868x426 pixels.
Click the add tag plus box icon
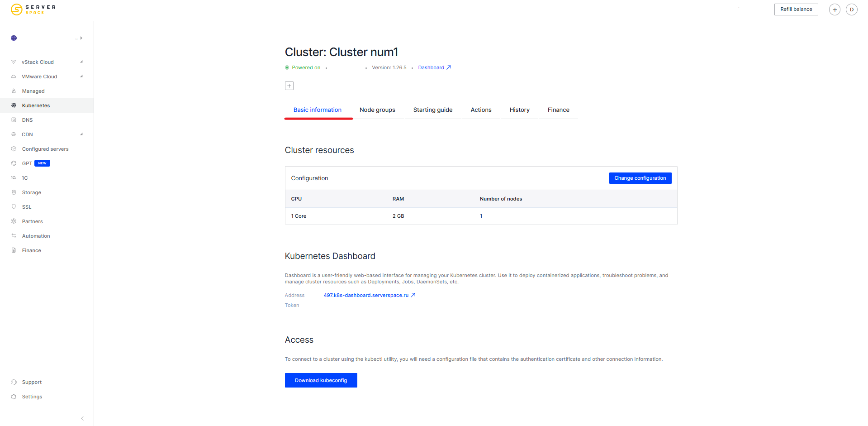coord(289,86)
